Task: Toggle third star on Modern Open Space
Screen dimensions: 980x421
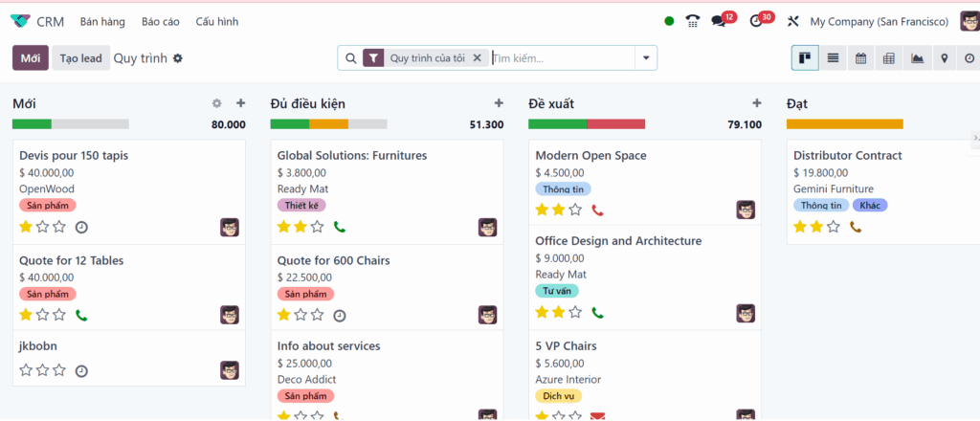Action: click(x=575, y=210)
